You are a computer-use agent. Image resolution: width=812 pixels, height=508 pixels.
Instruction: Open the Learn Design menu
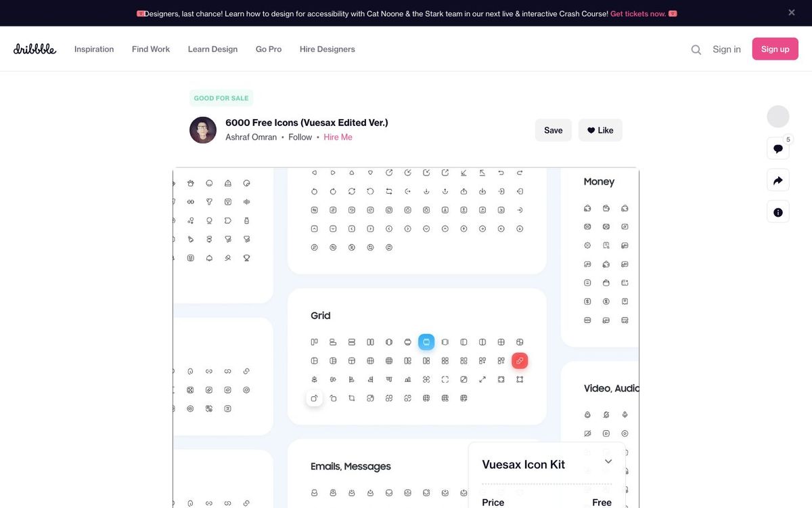click(212, 49)
